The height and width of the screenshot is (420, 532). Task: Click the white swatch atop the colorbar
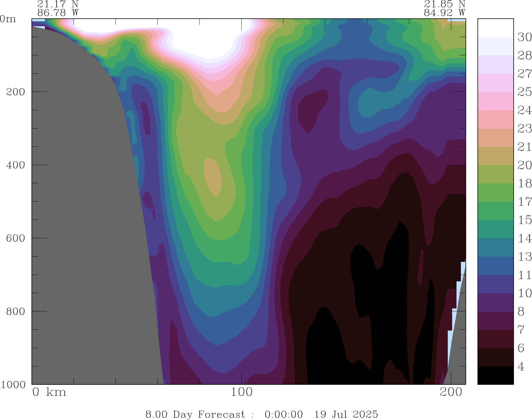(x=495, y=28)
